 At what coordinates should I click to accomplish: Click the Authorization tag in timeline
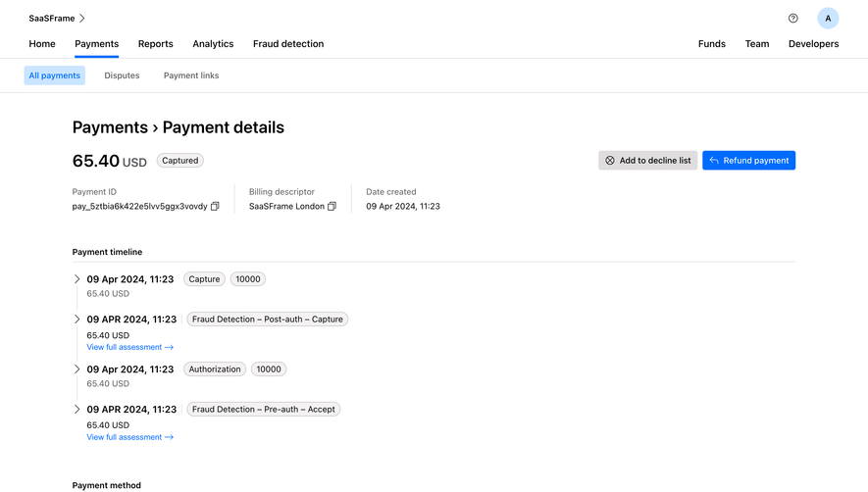point(215,369)
